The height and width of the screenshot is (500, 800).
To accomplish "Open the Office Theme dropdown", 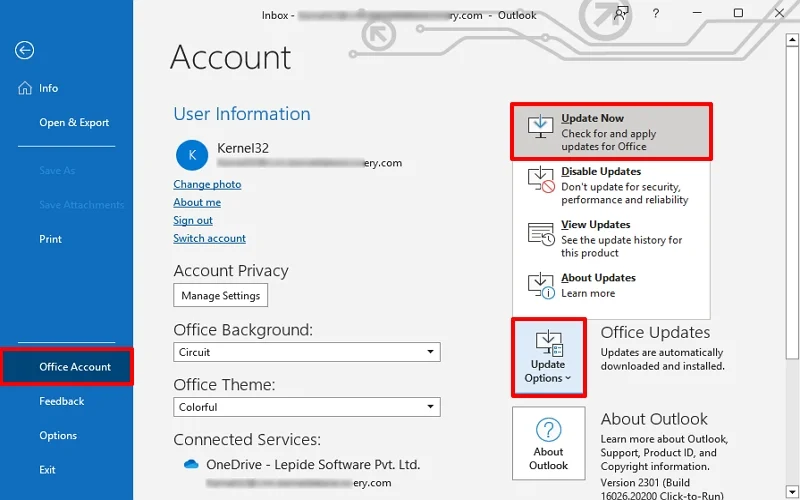I will point(307,407).
